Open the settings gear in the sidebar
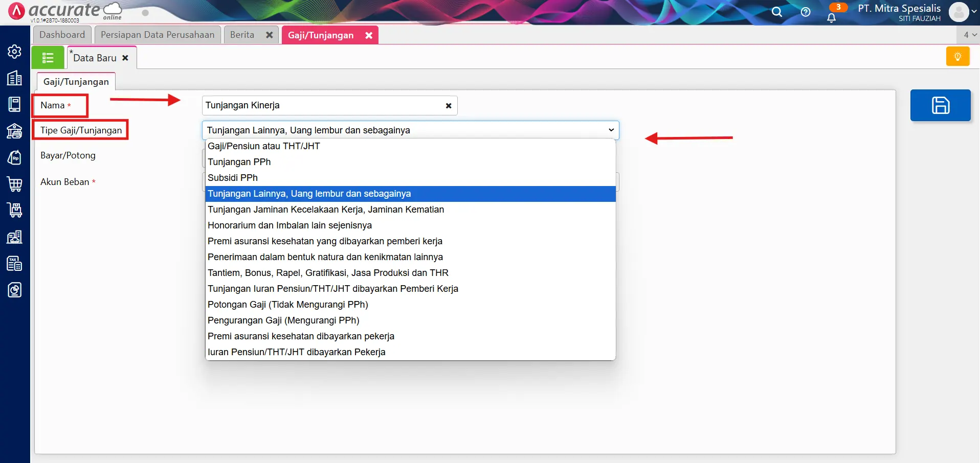This screenshot has width=980, height=463. [14, 52]
